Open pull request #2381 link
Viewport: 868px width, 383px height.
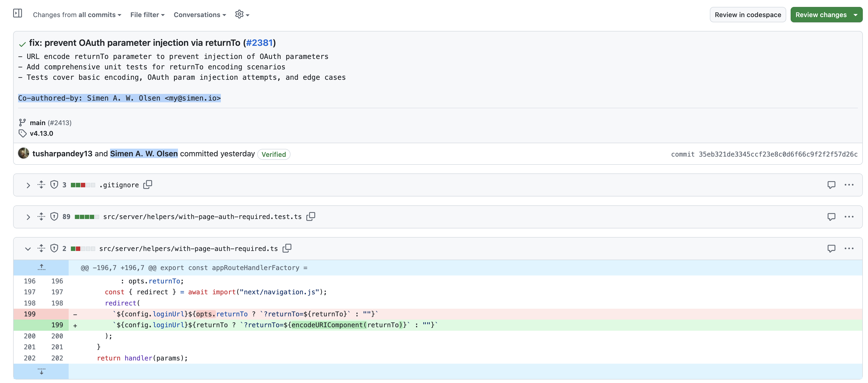[x=259, y=43]
